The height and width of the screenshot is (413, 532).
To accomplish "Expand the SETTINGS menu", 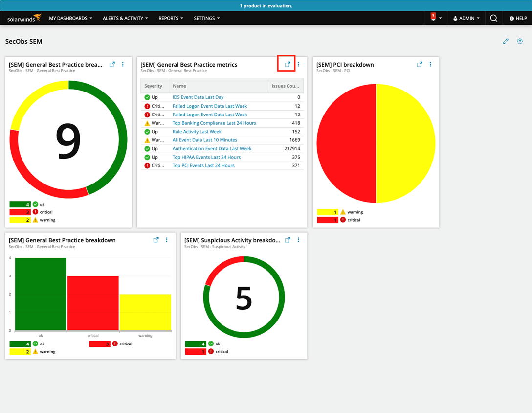I will point(207,18).
